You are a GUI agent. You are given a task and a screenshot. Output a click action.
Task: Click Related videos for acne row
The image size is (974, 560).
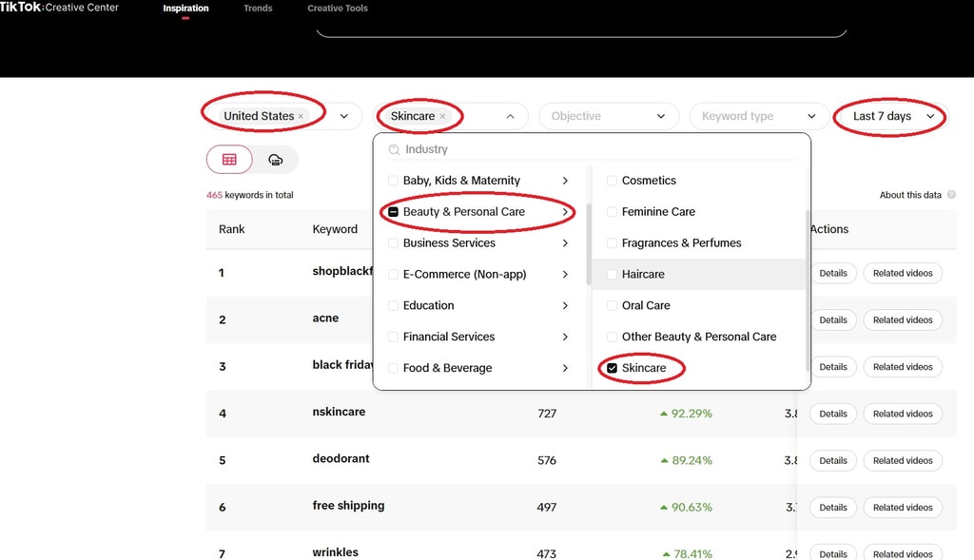click(903, 319)
